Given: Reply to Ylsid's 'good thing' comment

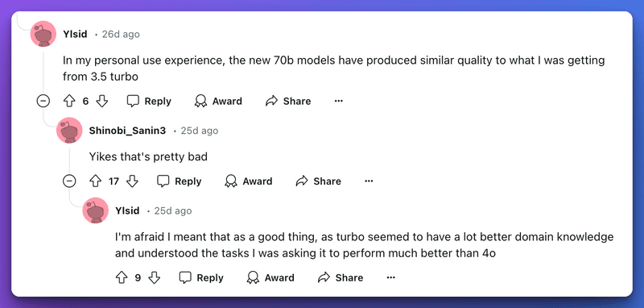Looking at the screenshot, I should 201,277.
